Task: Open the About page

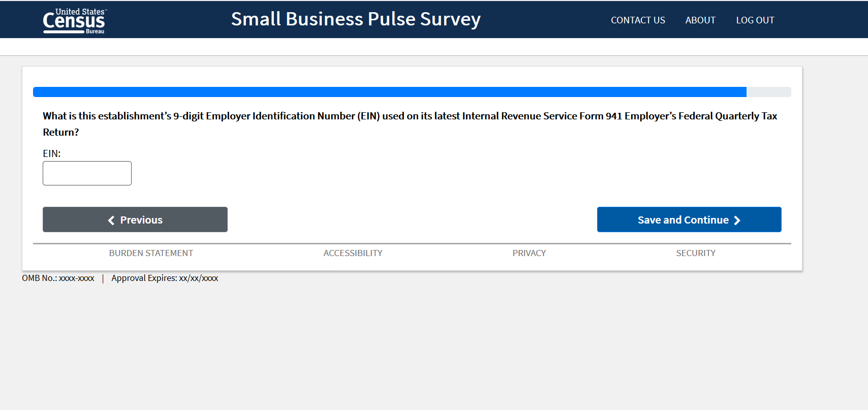Action: coord(700,20)
